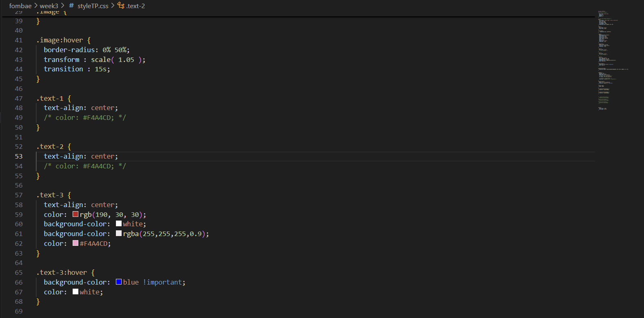Click the pink #F4A4CD color swatch
The width and height of the screenshot is (644, 318).
(76, 243)
